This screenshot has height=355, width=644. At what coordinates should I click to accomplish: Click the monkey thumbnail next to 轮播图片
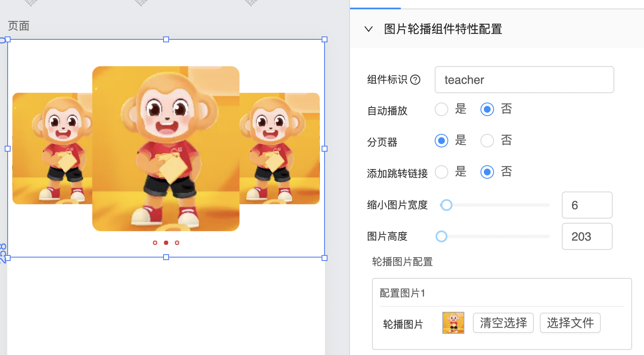tap(453, 323)
